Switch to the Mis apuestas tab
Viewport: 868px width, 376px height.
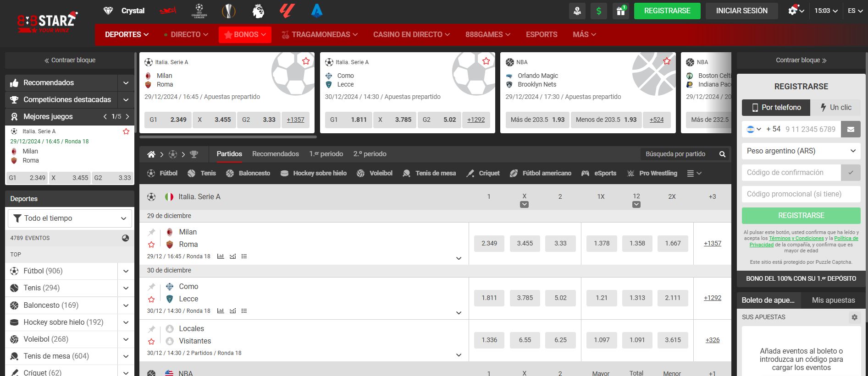click(833, 300)
